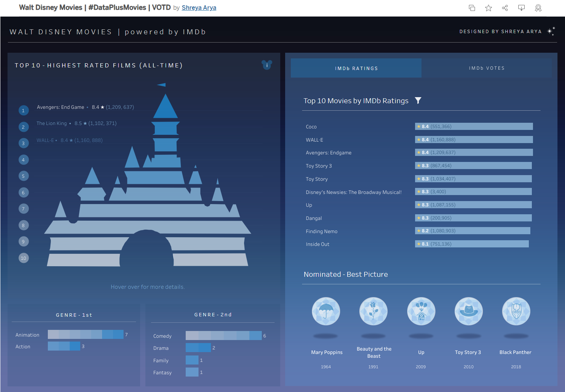Click the award ribbon badge icon
This screenshot has height=392, width=565.
click(x=538, y=8)
